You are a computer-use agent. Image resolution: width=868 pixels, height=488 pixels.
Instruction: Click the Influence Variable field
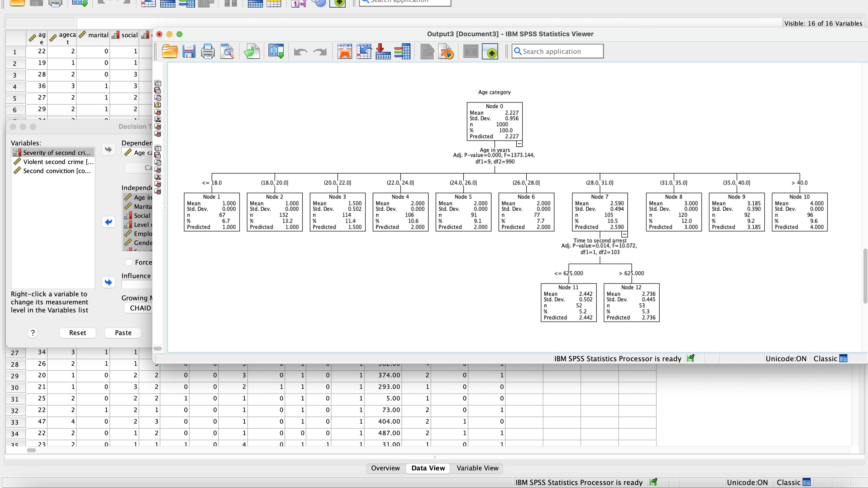[x=137, y=285]
